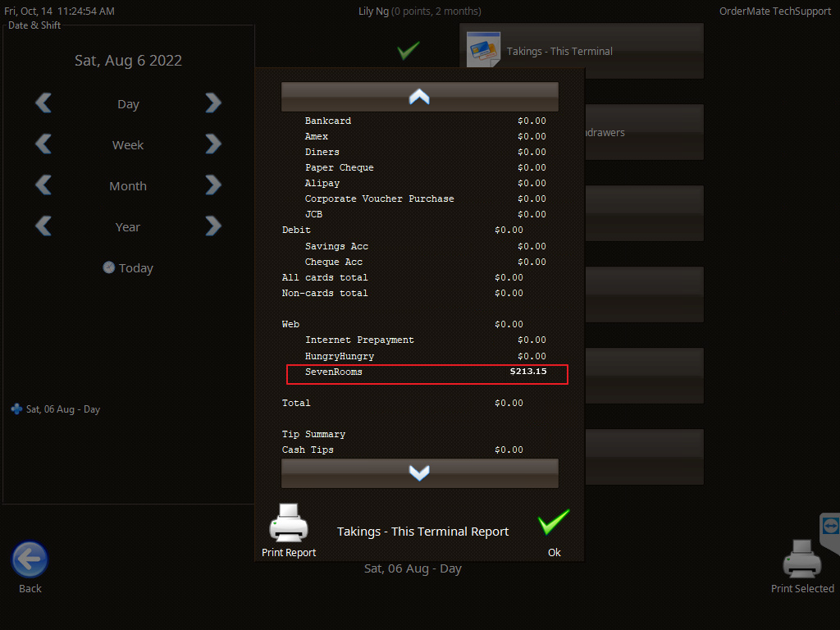Advance one Week with right arrow

point(213,144)
